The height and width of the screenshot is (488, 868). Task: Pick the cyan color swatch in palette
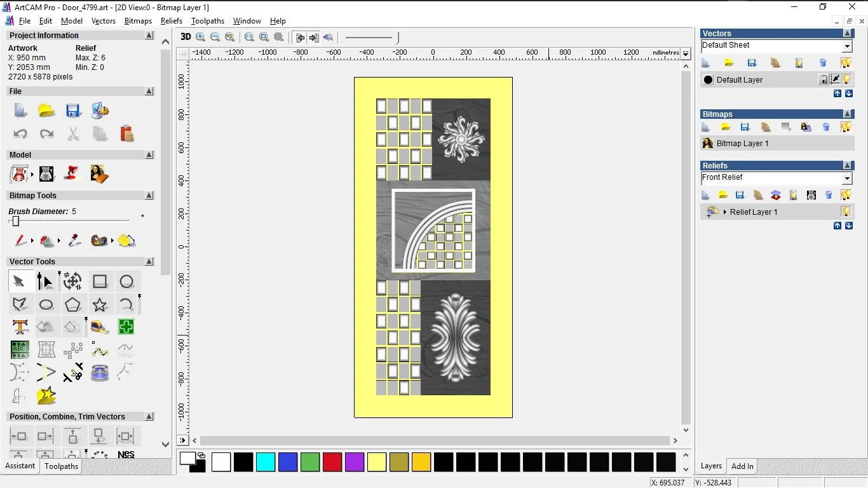click(265, 462)
